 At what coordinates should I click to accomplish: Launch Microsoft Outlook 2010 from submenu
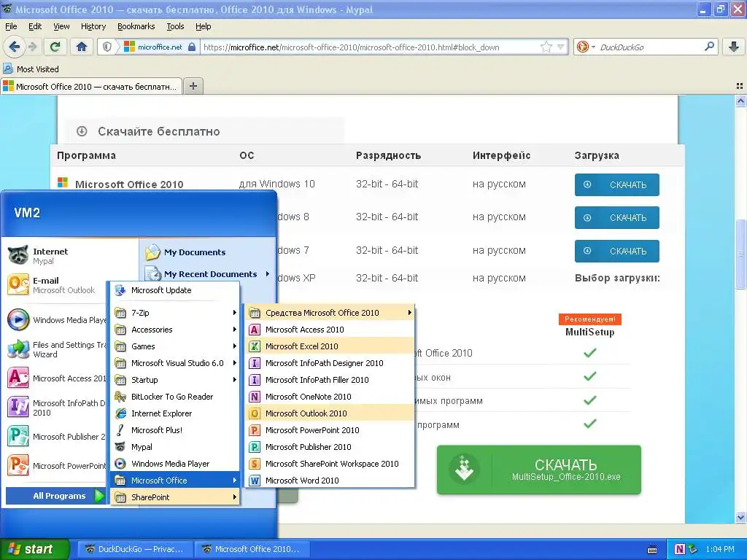tap(329, 413)
